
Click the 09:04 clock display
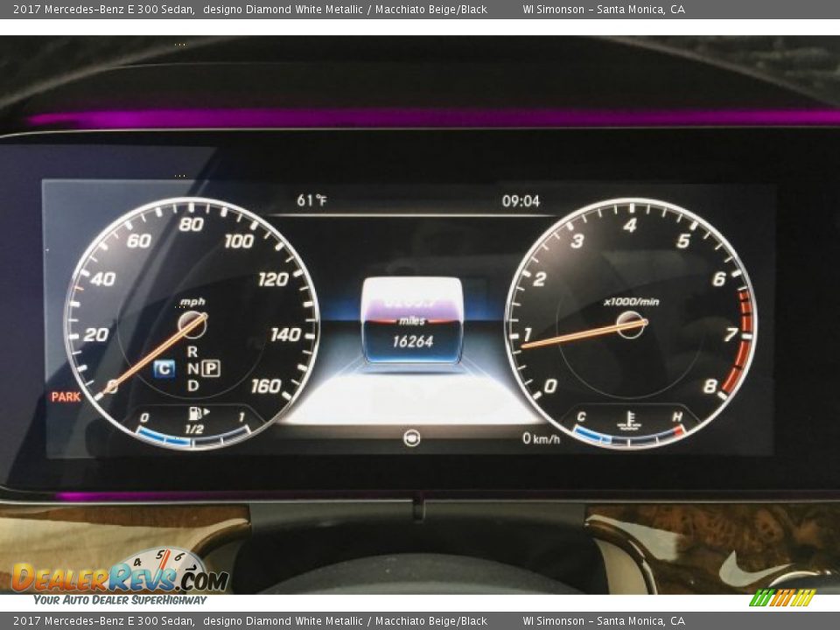(x=521, y=201)
